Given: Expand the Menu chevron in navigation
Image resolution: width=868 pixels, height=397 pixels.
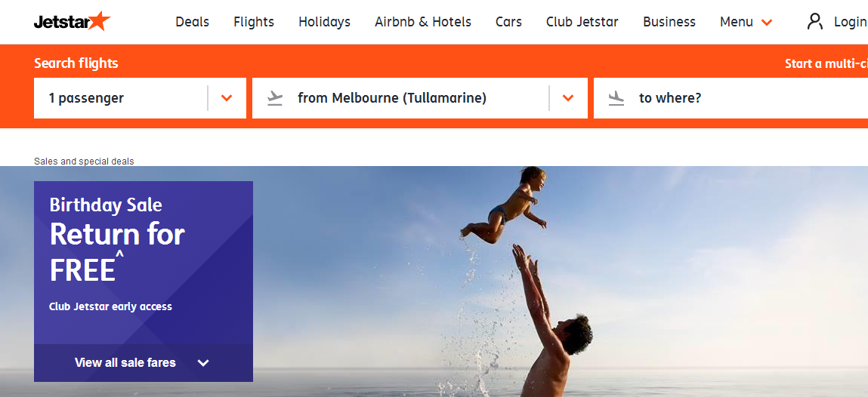Looking at the screenshot, I should [x=767, y=23].
